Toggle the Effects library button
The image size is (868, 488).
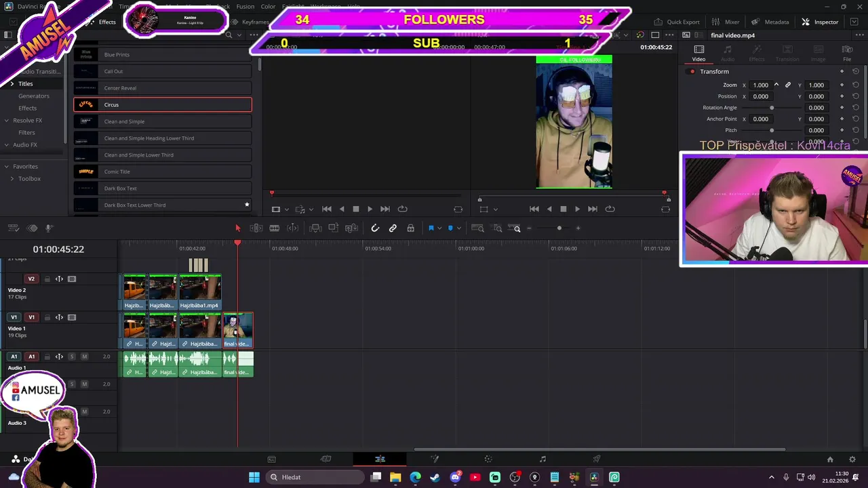click(x=102, y=22)
